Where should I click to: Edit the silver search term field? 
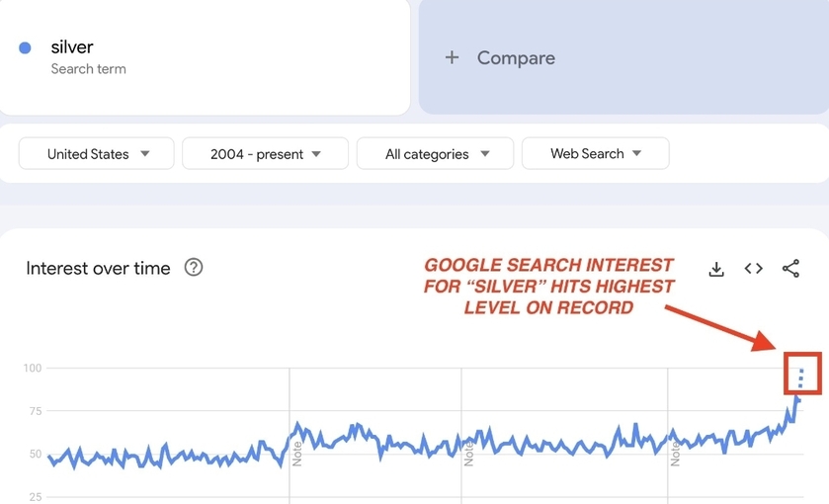tap(72, 47)
